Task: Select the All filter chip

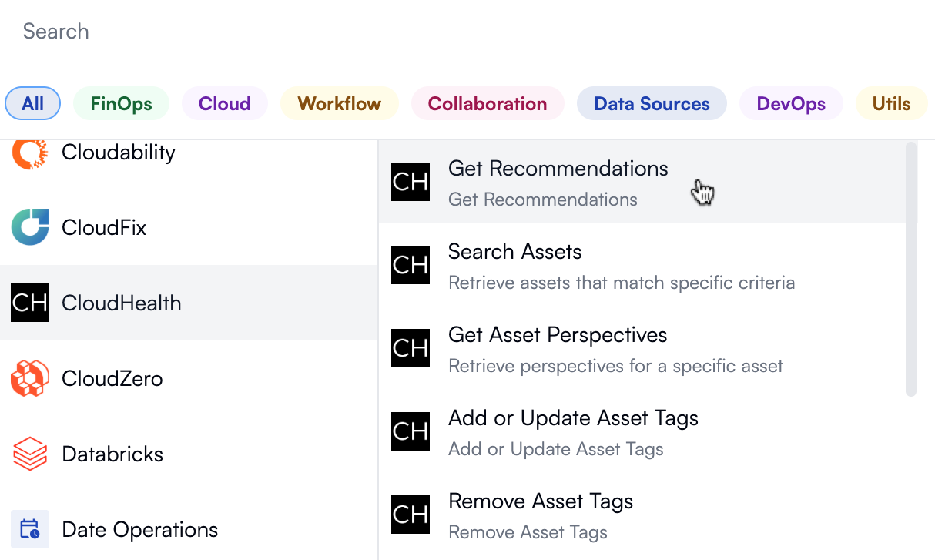Action: point(33,104)
